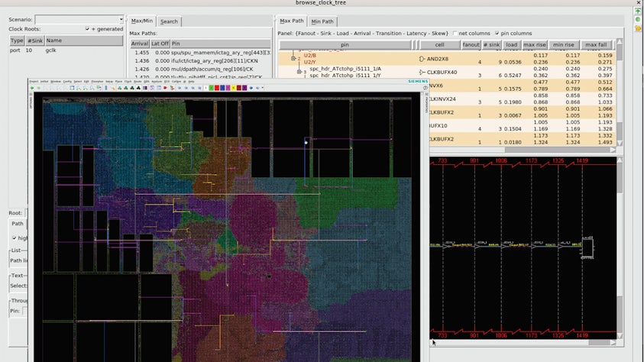
Task: Click the 'load' column header
Action: pyautogui.click(x=511, y=45)
